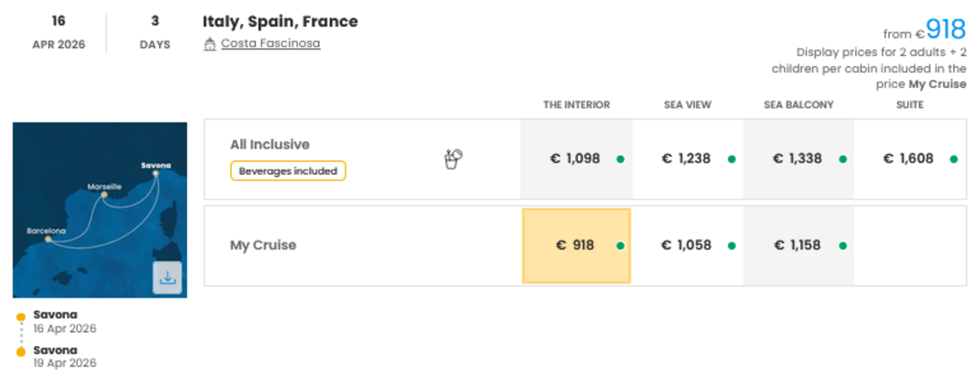Image resolution: width=980 pixels, height=377 pixels.
Task: Click the Italy, Spain, France cruise title
Action: click(x=280, y=22)
